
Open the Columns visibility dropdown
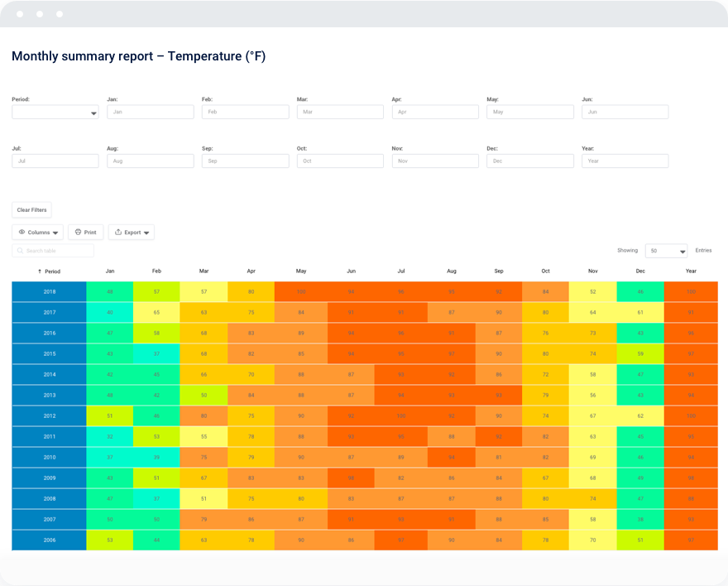(37, 233)
